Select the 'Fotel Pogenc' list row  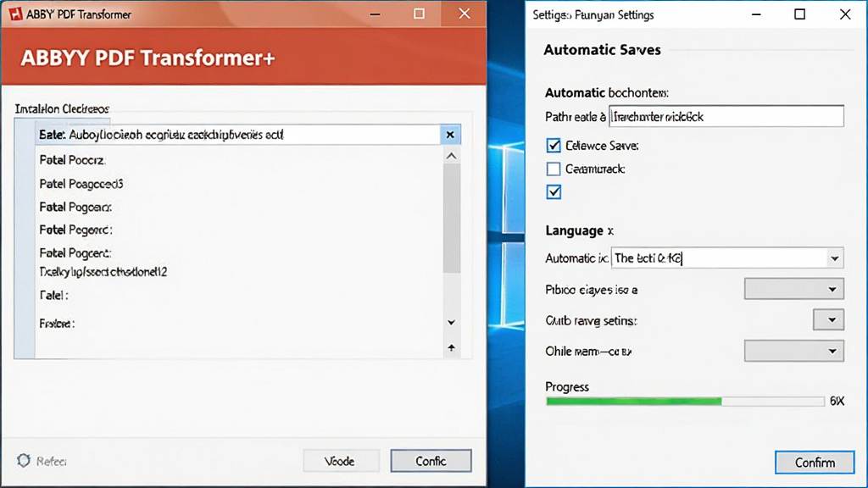[x=239, y=230]
